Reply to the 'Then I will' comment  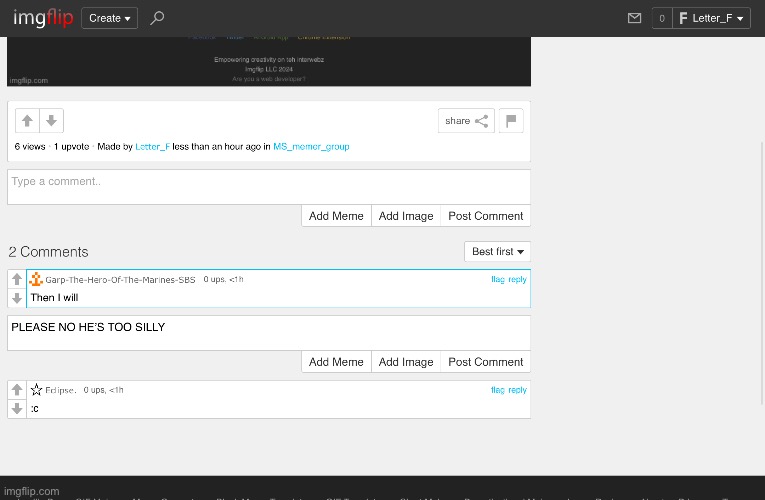click(x=517, y=279)
